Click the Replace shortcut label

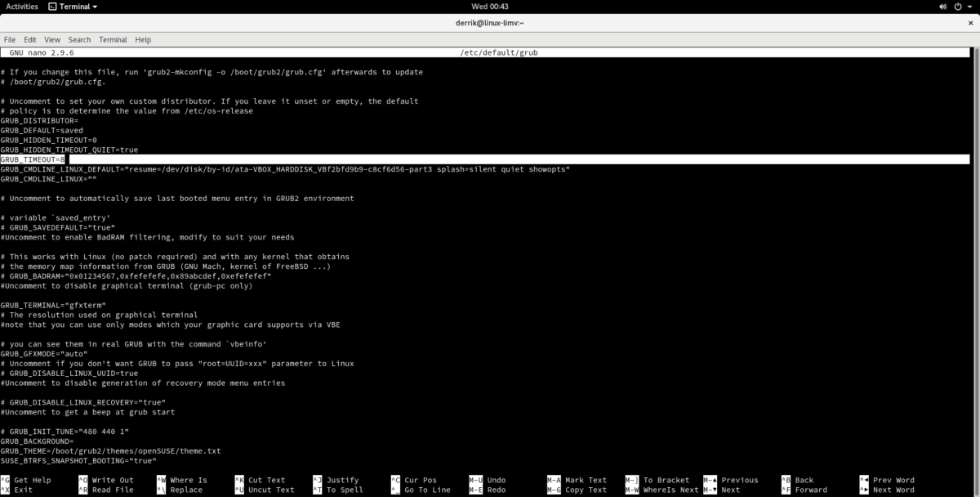coord(186,490)
